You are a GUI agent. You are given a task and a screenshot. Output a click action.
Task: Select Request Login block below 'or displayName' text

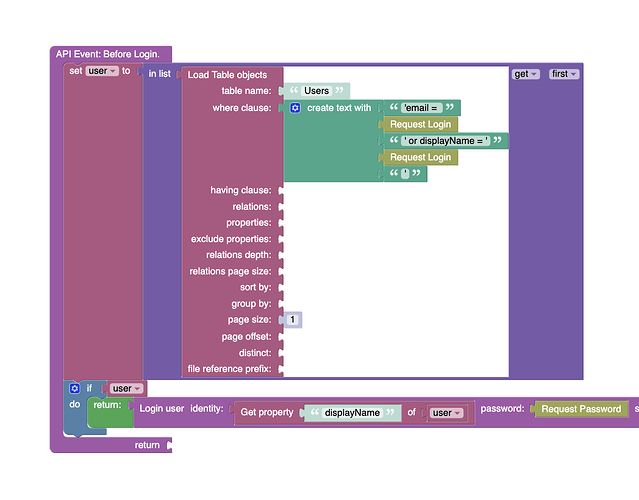coord(420,157)
